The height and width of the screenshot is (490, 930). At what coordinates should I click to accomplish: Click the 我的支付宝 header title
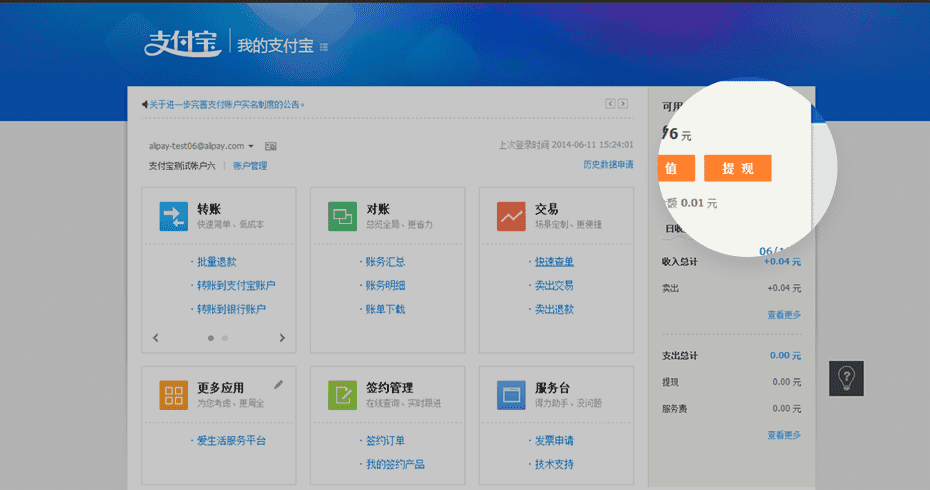point(275,46)
